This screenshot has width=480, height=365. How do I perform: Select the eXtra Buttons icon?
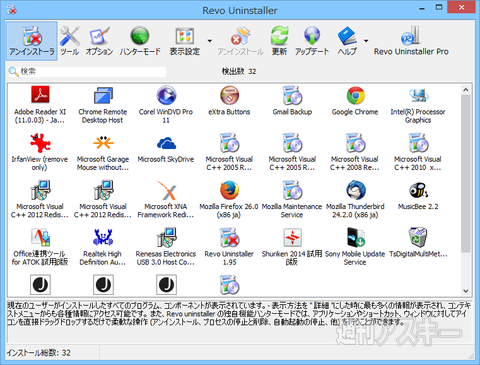point(229,95)
